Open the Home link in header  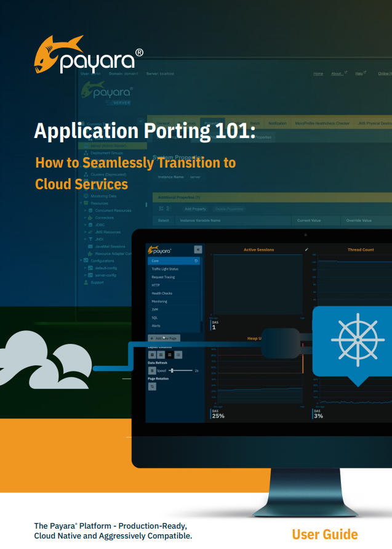(x=318, y=73)
